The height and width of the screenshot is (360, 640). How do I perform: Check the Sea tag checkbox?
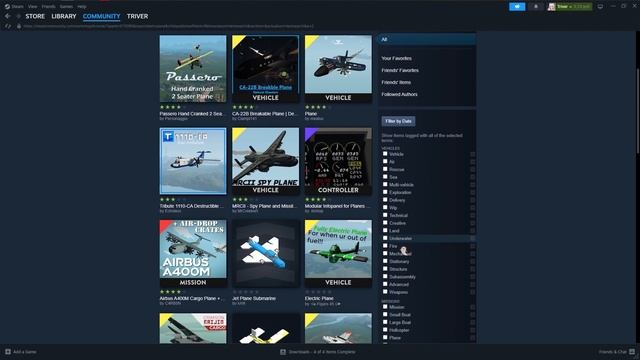385,177
